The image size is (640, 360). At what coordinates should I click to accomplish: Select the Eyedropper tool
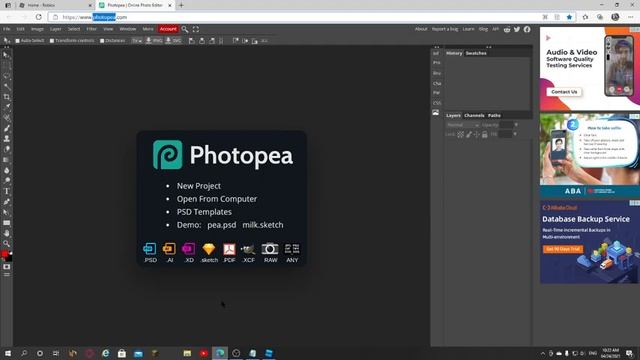pos(6,107)
